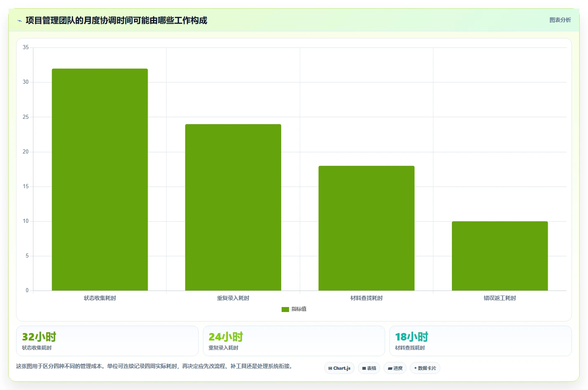This screenshot has width=588, height=390.
Task: Click the footer note starting 这张图用于区分四种不同的管理成本
Action: click(x=155, y=366)
